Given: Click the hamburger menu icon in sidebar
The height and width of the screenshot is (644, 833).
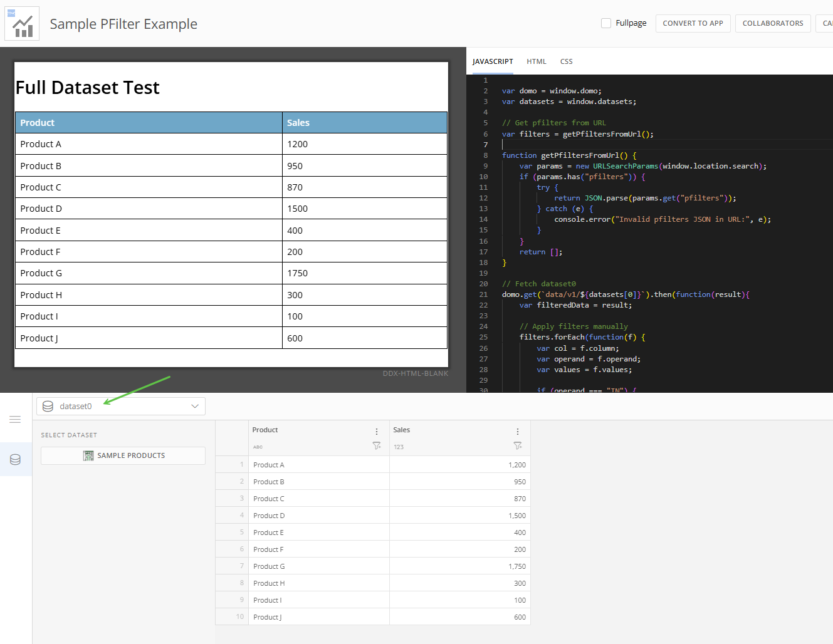Looking at the screenshot, I should point(16,419).
